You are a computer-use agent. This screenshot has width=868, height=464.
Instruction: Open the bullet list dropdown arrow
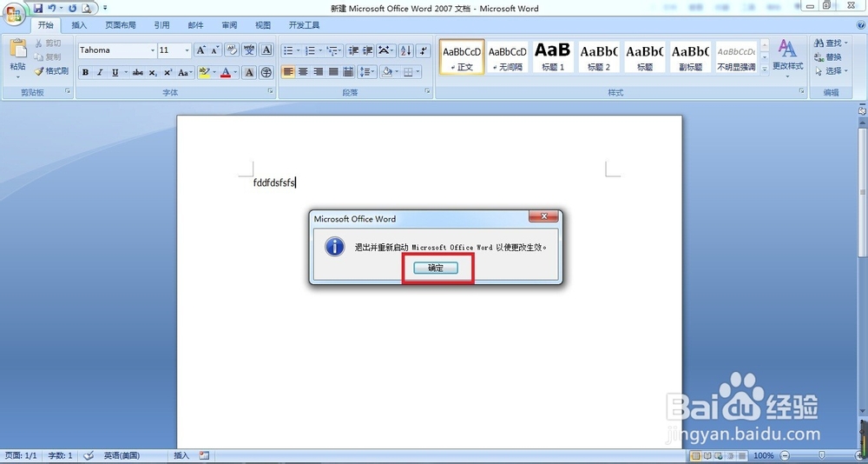point(298,50)
